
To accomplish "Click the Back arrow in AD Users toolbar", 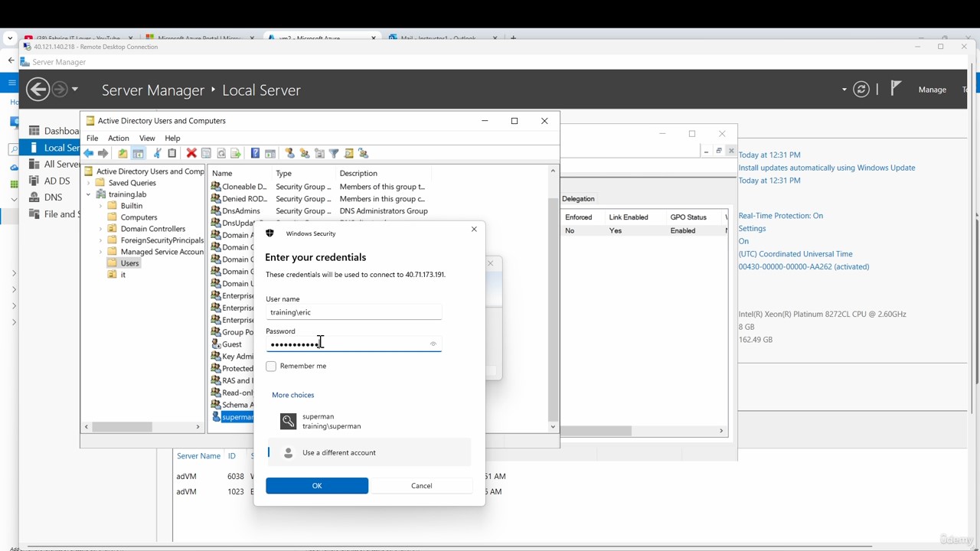I will (89, 154).
